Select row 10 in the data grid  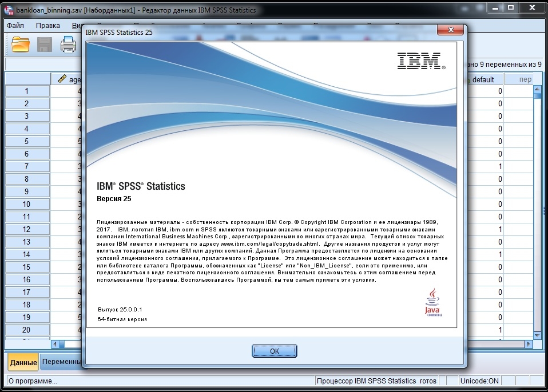27,204
